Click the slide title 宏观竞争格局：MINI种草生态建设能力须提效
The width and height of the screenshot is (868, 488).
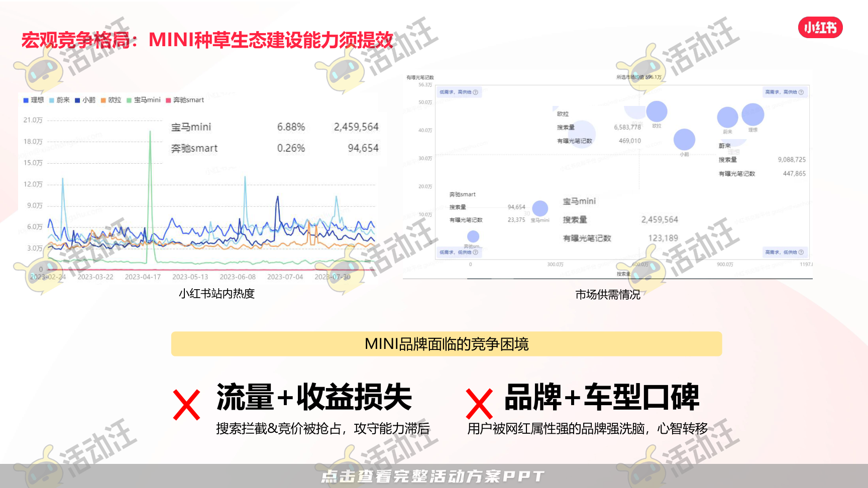(207, 40)
